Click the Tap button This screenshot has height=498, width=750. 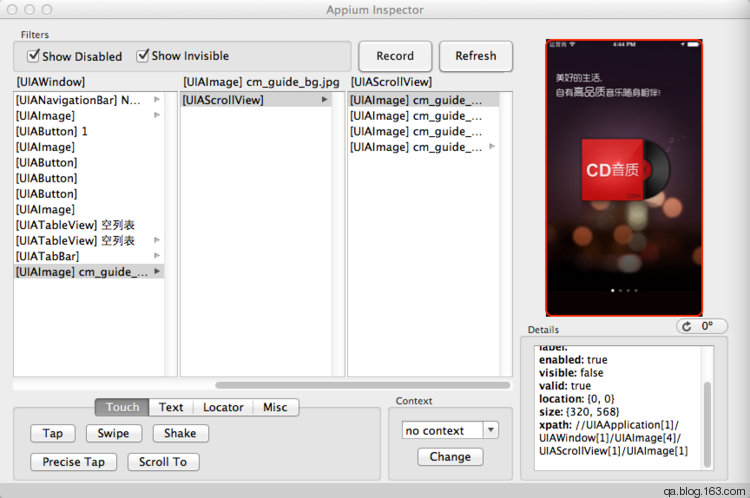click(53, 433)
